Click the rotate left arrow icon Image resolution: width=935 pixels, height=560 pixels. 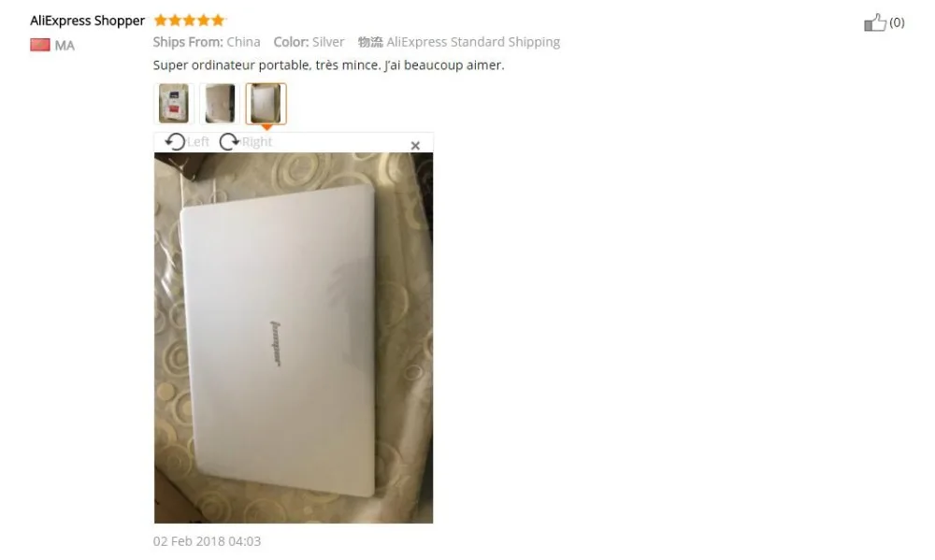click(x=175, y=142)
